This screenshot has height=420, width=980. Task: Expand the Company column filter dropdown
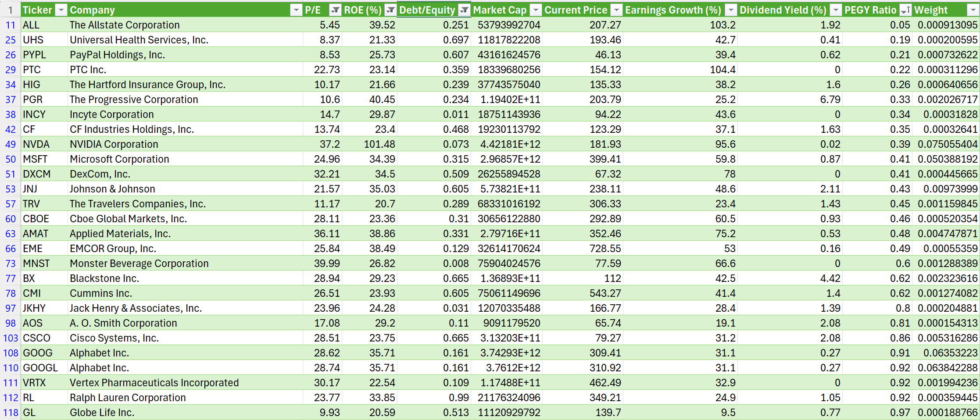click(x=296, y=10)
